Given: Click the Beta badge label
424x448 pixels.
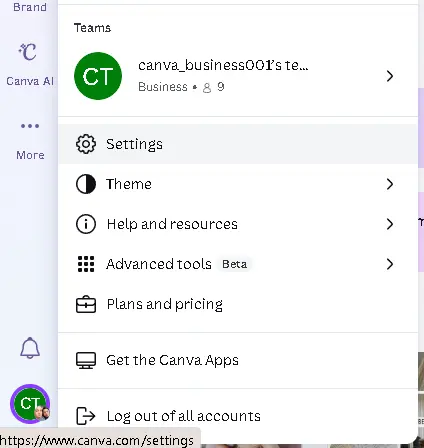Looking at the screenshot, I should coord(235,264).
